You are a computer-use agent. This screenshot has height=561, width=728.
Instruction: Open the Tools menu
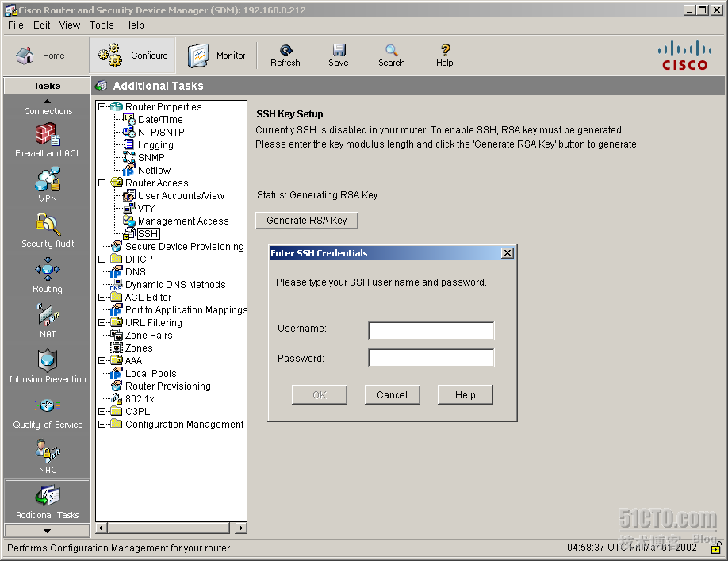click(x=102, y=25)
